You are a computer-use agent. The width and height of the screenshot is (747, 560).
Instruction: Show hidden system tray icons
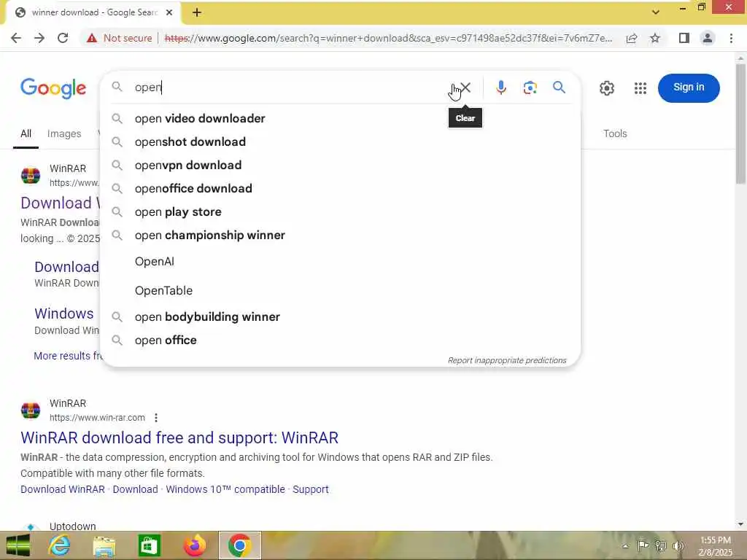pos(625,546)
